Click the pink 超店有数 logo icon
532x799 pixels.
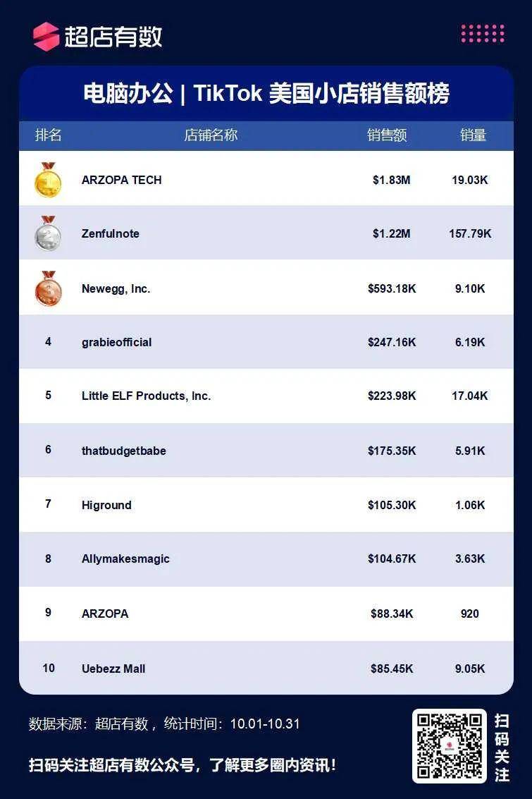tap(46, 36)
